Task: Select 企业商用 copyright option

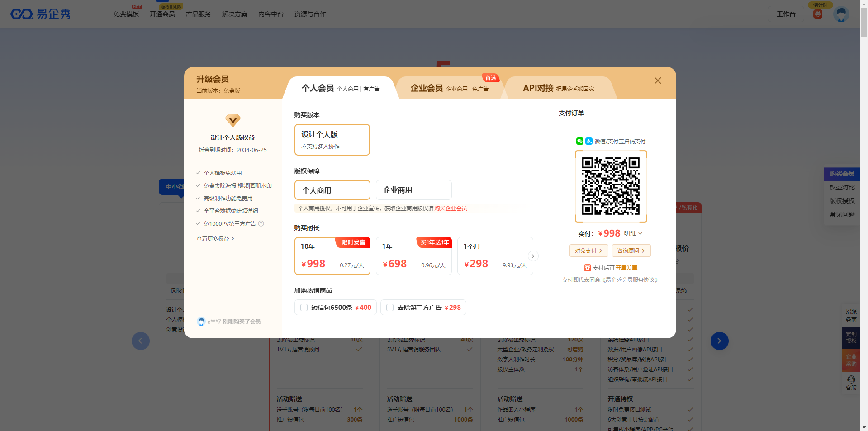Action: click(x=414, y=190)
